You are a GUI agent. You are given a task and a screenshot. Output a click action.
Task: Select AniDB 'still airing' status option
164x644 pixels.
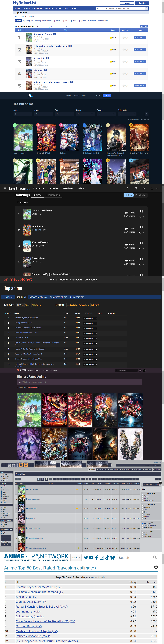(143, 497)
